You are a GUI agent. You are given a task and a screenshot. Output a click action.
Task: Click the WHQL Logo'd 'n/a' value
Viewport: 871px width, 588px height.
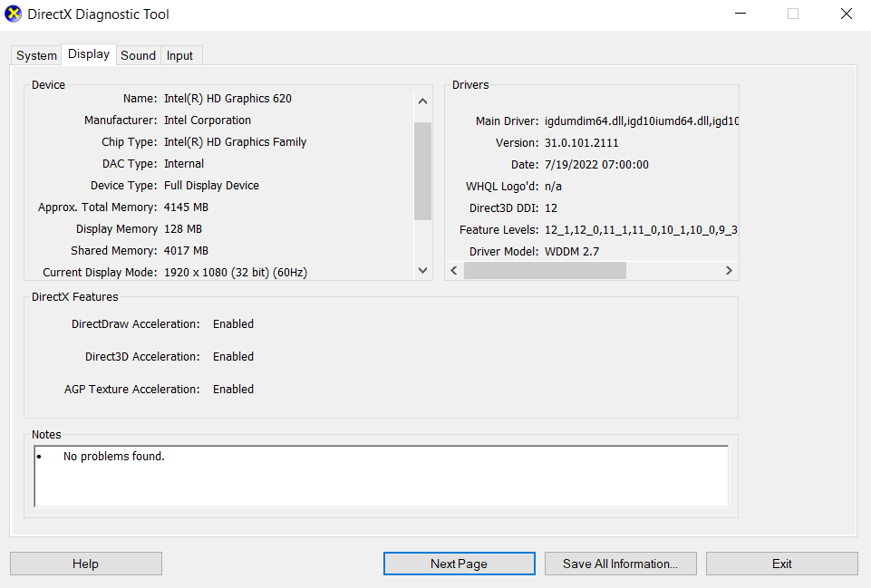tap(553, 187)
